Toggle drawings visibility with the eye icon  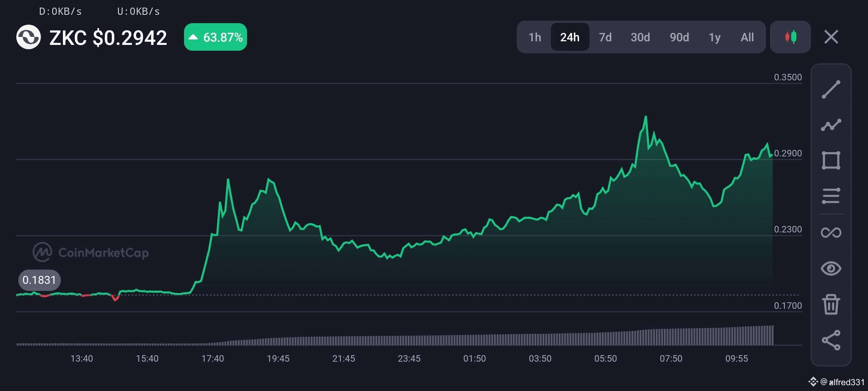click(831, 268)
